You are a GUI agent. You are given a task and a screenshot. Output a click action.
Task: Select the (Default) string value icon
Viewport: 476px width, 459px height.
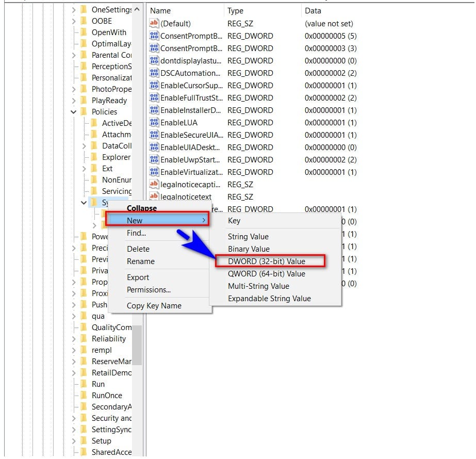click(154, 23)
